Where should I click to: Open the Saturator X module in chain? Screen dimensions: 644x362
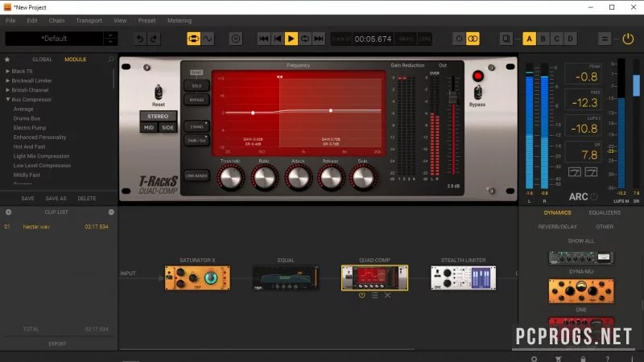point(197,278)
